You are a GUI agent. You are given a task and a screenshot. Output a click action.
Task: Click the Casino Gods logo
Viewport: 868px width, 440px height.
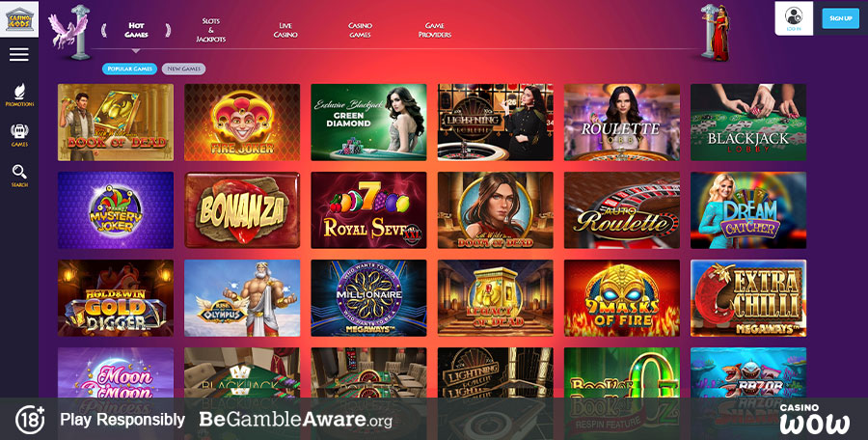(19, 19)
